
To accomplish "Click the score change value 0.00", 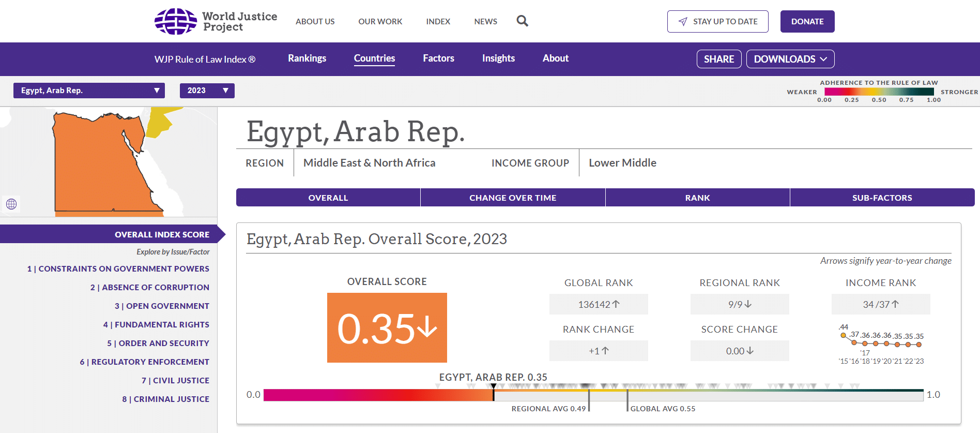I will pyautogui.click(x=740, y=351).
